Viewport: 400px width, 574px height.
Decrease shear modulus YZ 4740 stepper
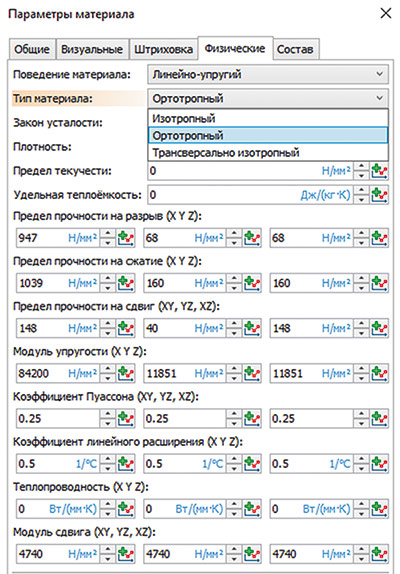[x=234, y=558]
